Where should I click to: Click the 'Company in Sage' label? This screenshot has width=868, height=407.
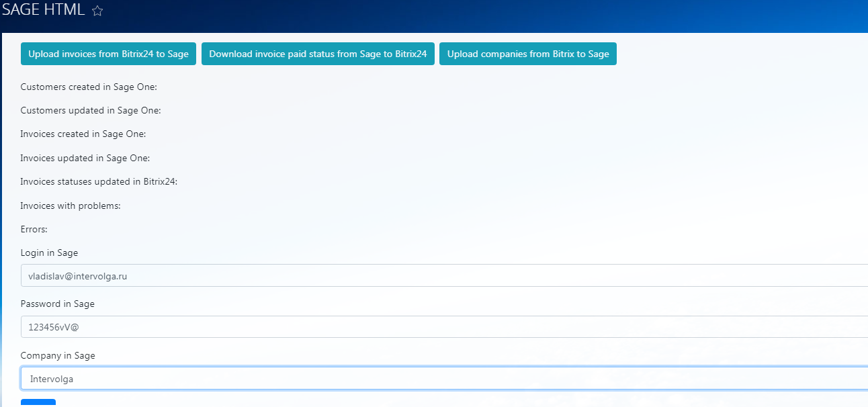point(58,355)
